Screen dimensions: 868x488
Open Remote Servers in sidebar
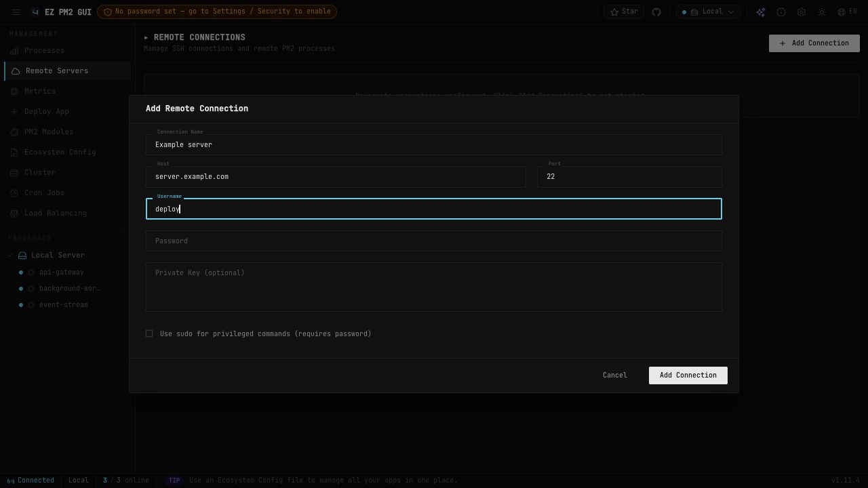(x=67, y=71)
